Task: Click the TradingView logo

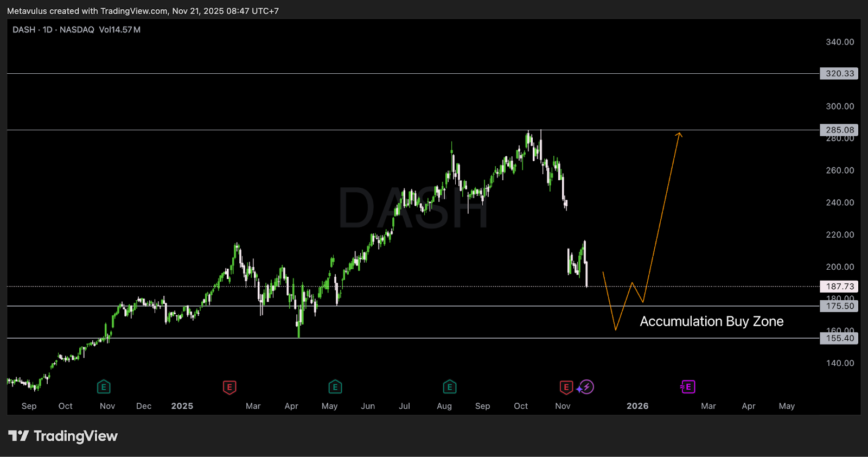Action: click(63, 436)
